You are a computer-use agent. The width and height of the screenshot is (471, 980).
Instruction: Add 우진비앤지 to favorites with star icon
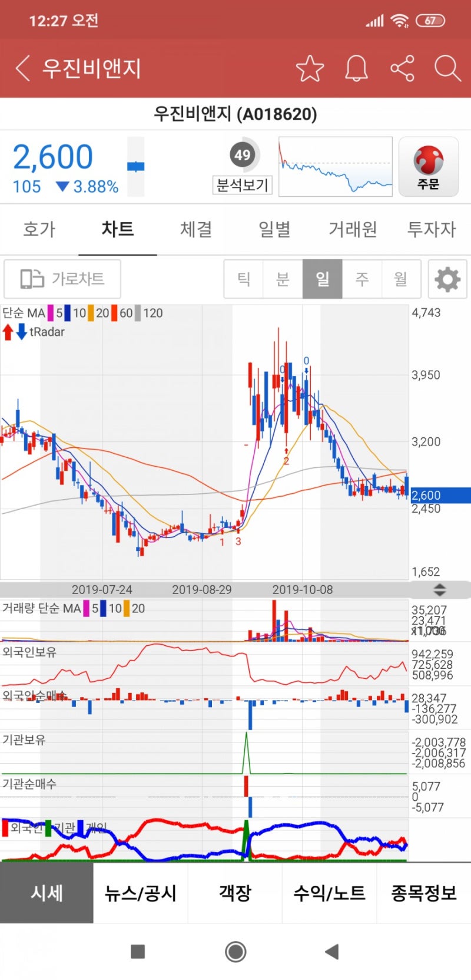pyautogui.click(x=310, y=68)
